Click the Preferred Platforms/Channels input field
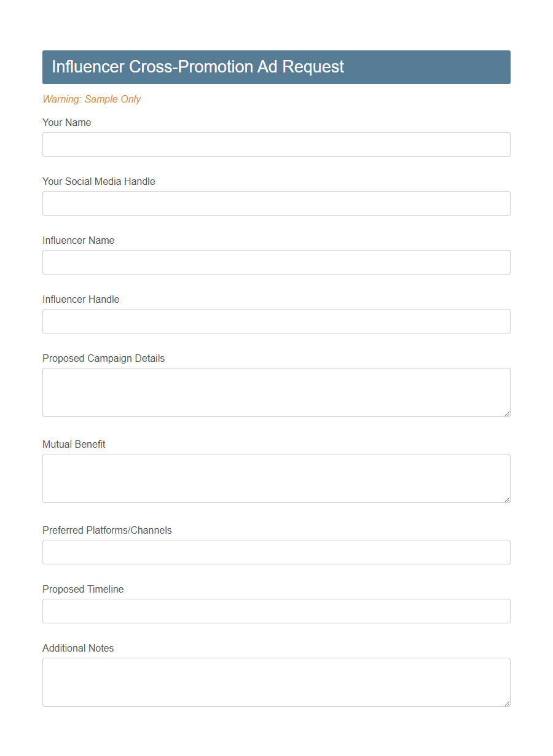Screen dimensions: 553x756 click(x=276, y=552)
